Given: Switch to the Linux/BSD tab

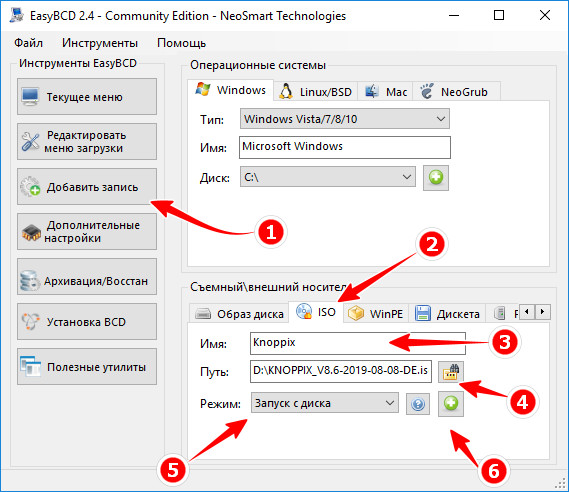Looking at the screenshot, I should (x=316, y=91).
